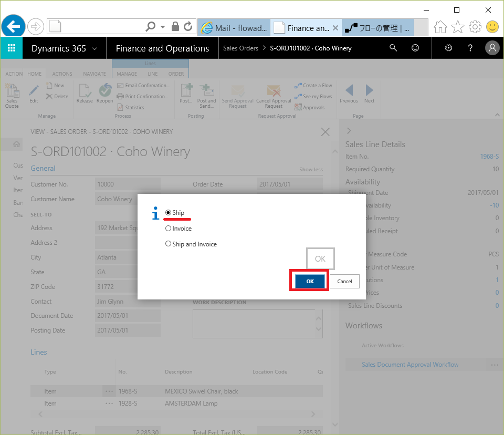Viewport: 504px width, 435px height.
Task: Open the address bar dropdown arrow
Action: (x=163, y=27)
